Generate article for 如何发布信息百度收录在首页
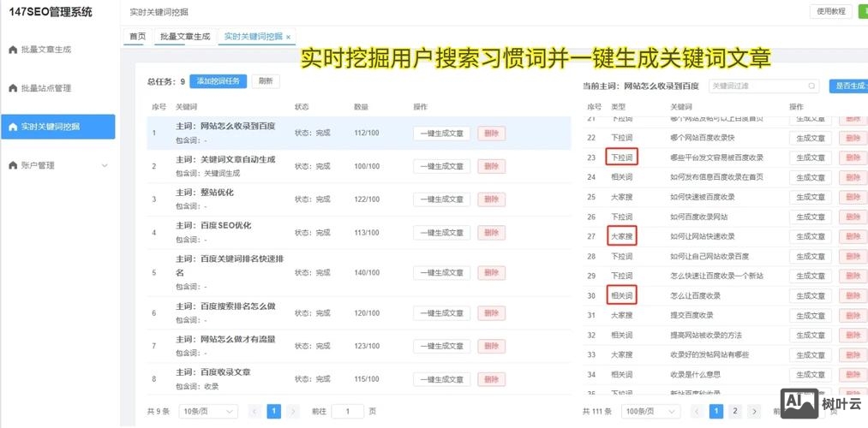The image size is (868, 428). [x=811, y=177]
